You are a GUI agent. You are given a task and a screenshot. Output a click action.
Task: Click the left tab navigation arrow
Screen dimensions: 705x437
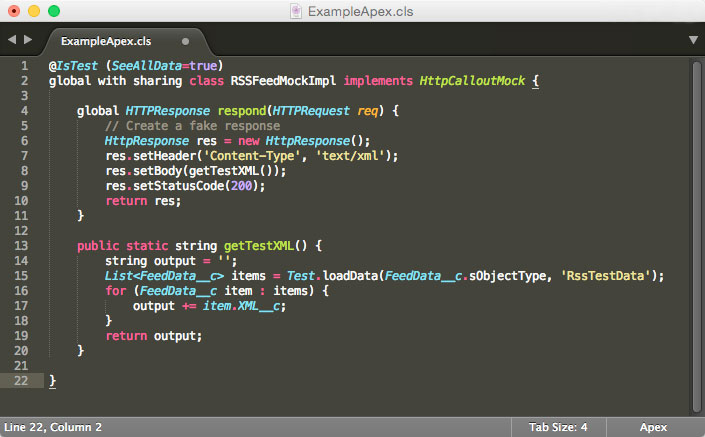pyautogui.click(x=11, y=40)
